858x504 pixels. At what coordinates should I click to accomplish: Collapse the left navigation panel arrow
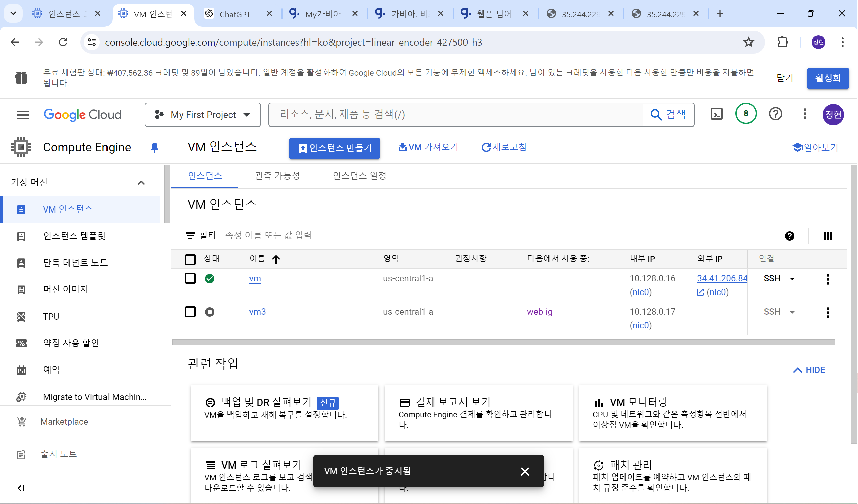(x=21, y=488)
